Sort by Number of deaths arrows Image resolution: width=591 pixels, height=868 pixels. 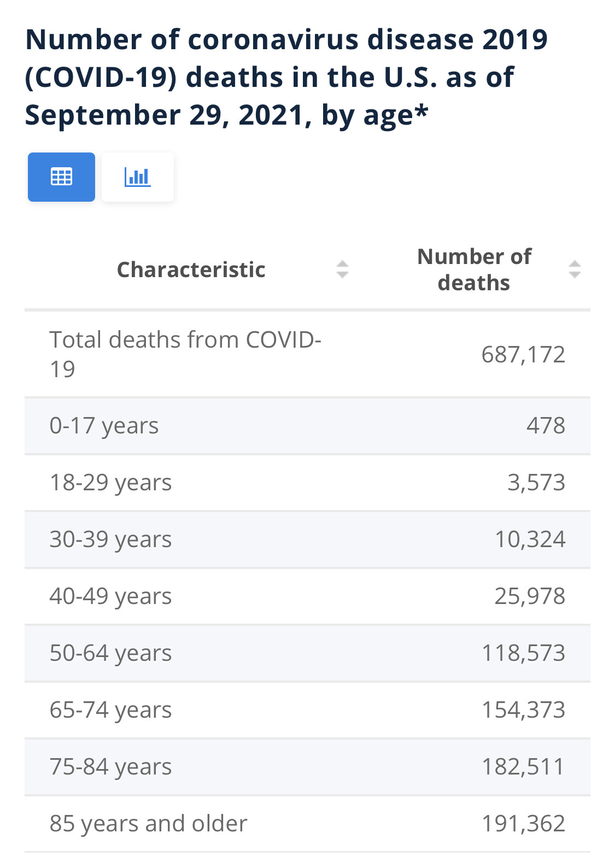(575, 269)
